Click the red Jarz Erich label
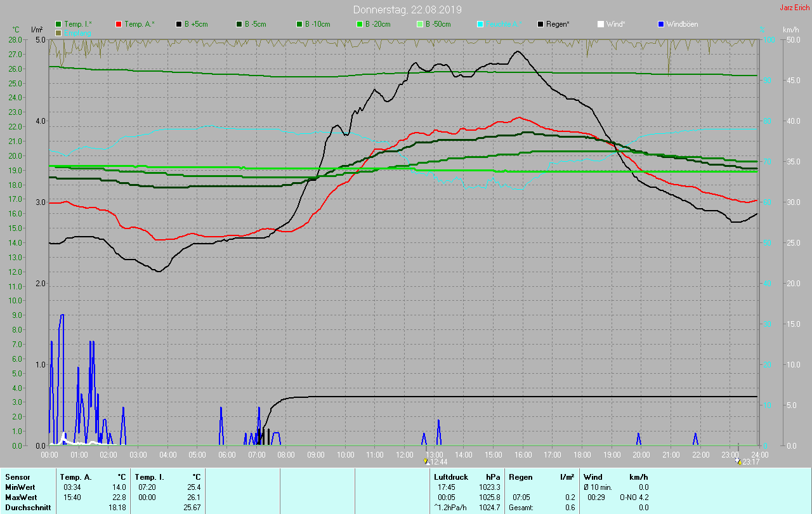This screenshot has height=514, width=812. (794, 8)
